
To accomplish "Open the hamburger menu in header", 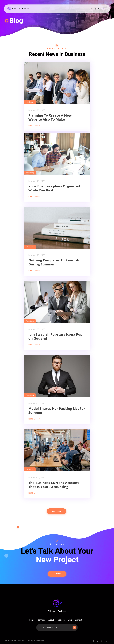I will (86, 9).
